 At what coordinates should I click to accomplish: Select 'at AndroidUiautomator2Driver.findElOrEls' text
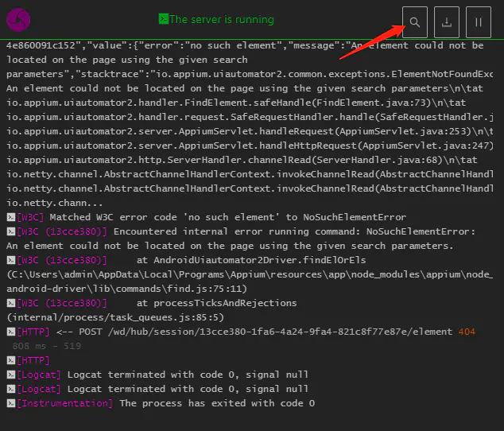251,260
